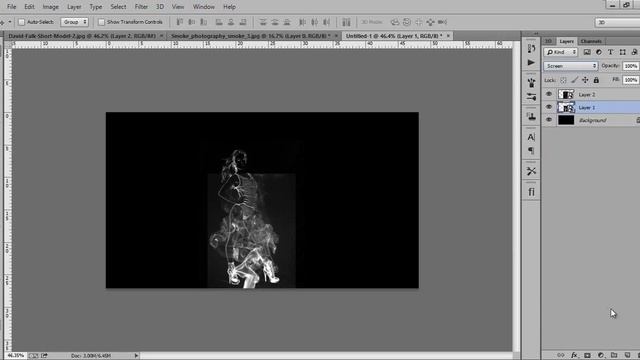Viewport: 640px width, 360px height.
Task: Filter layers by adjustment layers icon
Action: click(599, 52)
